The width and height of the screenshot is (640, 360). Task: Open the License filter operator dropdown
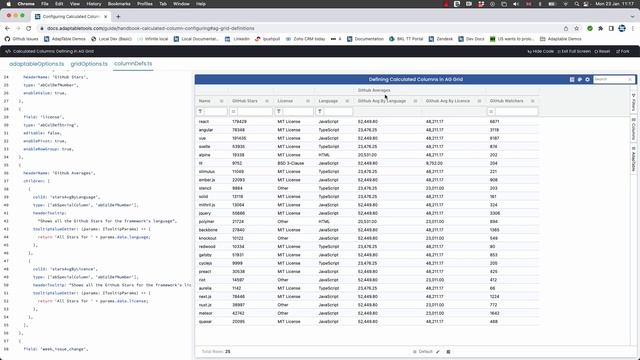(279, 111)
